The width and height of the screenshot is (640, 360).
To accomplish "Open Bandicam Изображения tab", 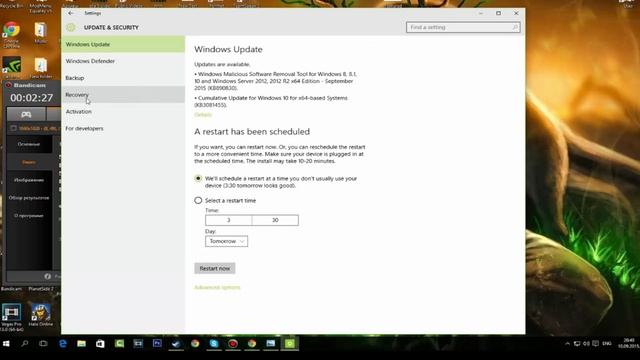I will [x=29, y=180].
